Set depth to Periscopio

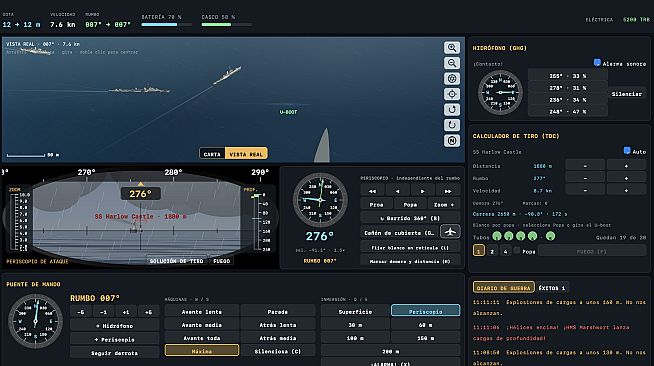click(x=425, y=311)
